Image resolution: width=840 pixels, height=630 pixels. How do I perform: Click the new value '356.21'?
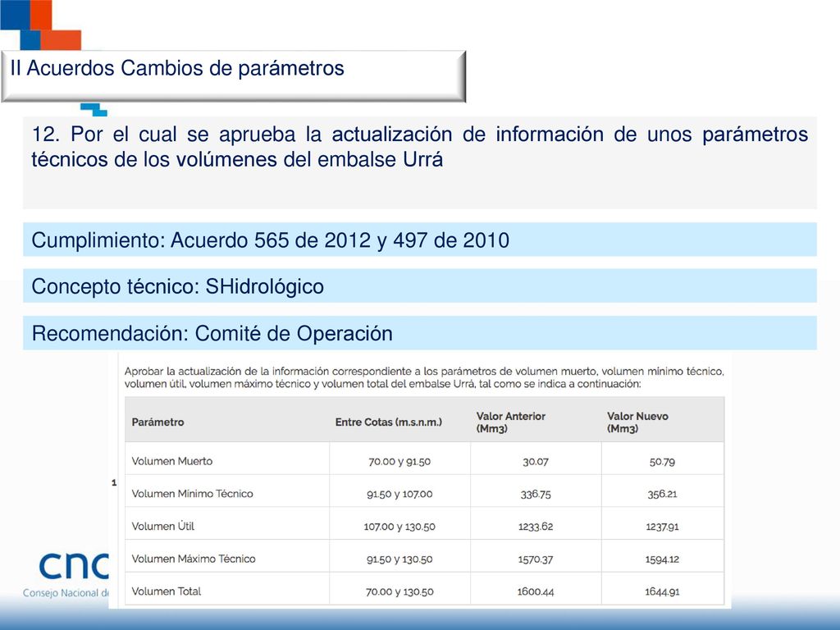[x=662, y=494]
